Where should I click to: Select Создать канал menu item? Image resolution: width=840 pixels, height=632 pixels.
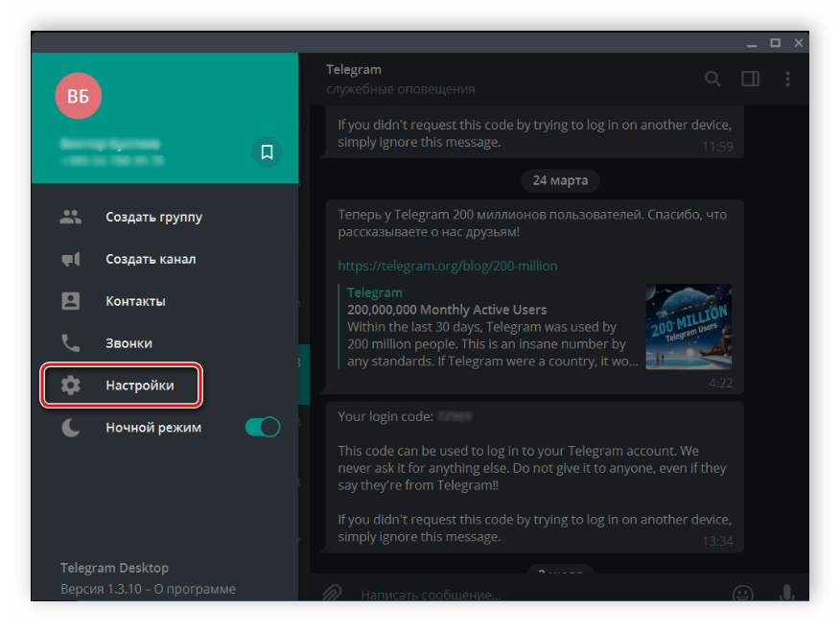click(151, 259)
